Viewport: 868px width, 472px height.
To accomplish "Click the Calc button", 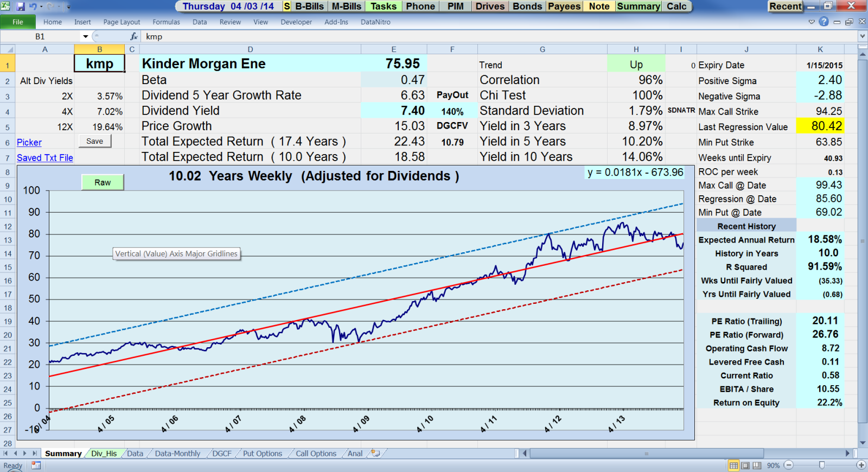I will (x=676, y=7).
